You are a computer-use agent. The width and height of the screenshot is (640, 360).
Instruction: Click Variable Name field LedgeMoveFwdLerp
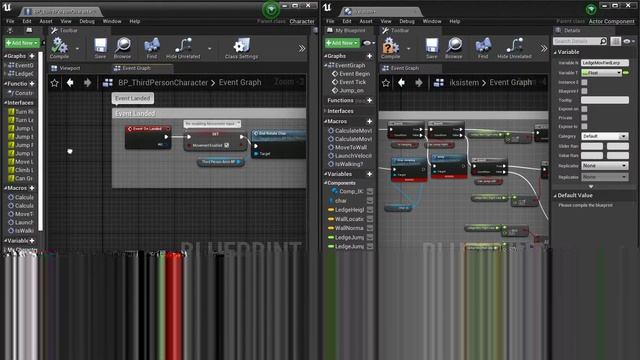coord(605,63)
